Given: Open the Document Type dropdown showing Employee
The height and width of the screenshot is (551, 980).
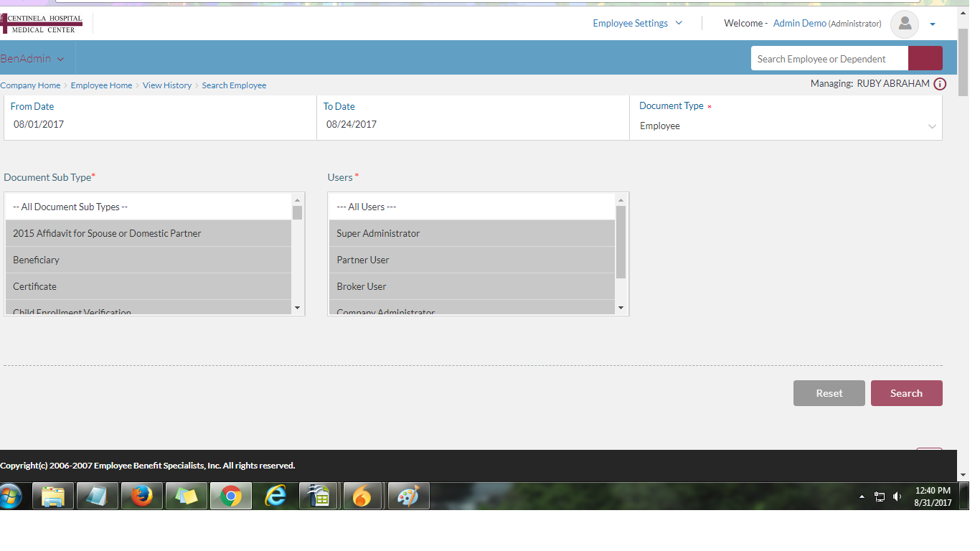Looking at the screenshot, I should click(x=787, y=126).
